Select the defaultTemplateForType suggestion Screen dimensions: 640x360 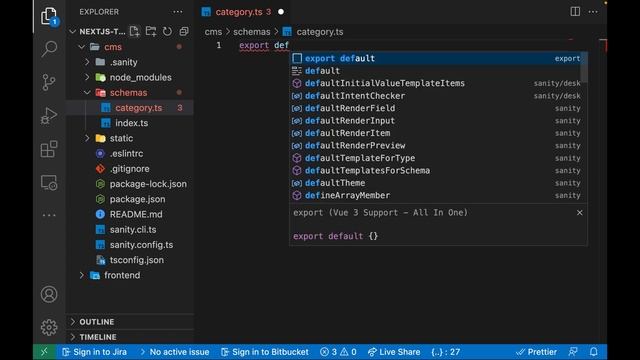coord(436,158)
